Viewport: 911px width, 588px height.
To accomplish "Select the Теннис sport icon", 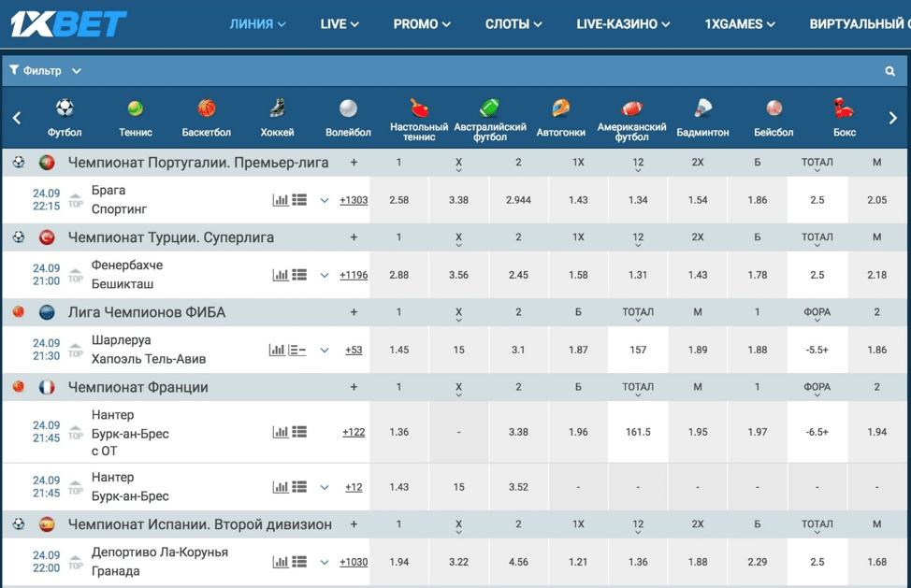I will click(x=136, y=118).
